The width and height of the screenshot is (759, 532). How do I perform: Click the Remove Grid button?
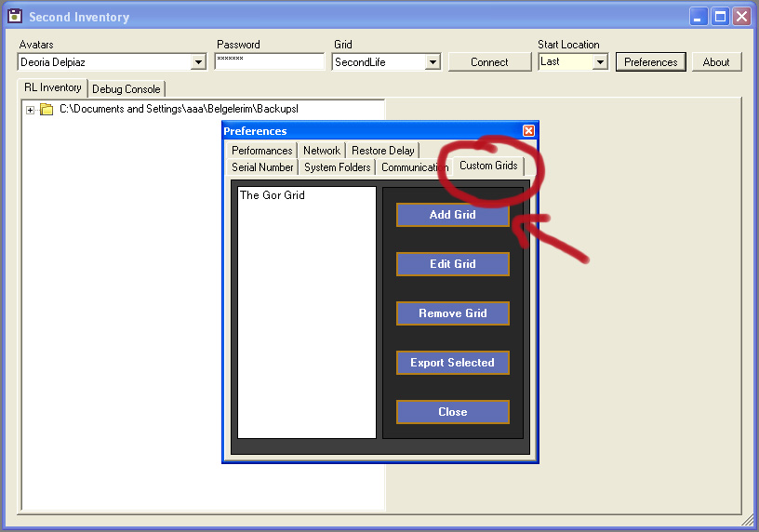point(453,313)
